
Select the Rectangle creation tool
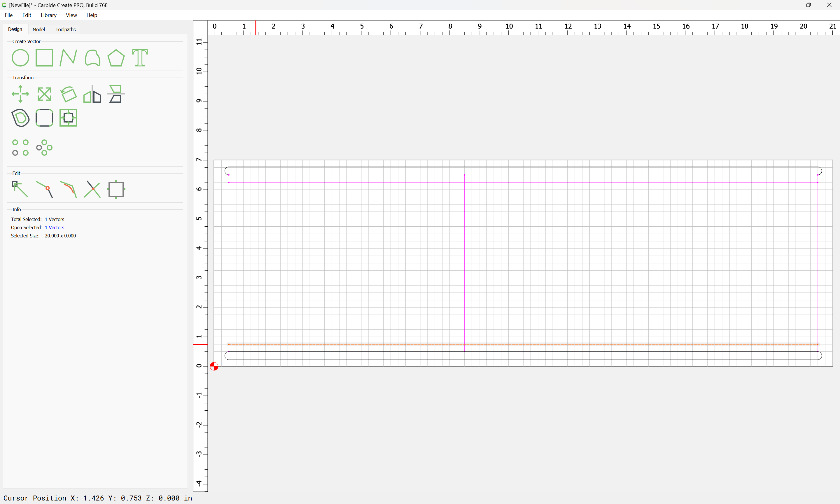[44, 57]
